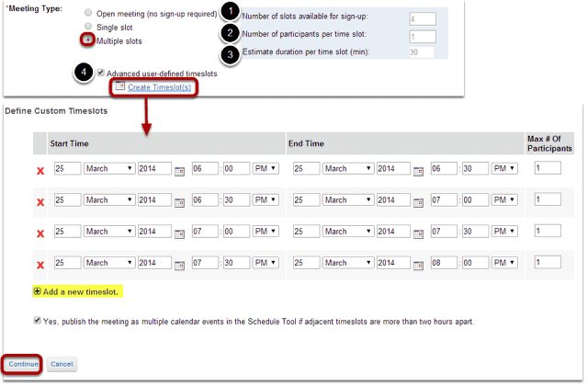Click max participants field in fourth row
The height and width of the screenshot is (386, 588).
click(548, 262)
